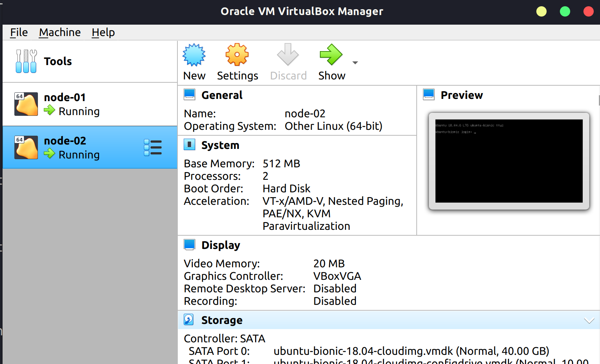Open Settings with the orange gear icon
This screenshot has width=600, height=364.
point(237,55)
